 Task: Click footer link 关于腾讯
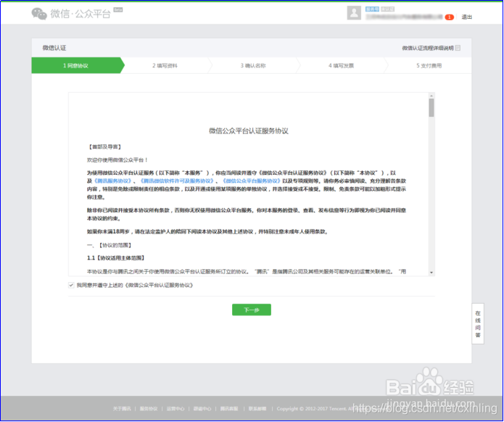122,408
